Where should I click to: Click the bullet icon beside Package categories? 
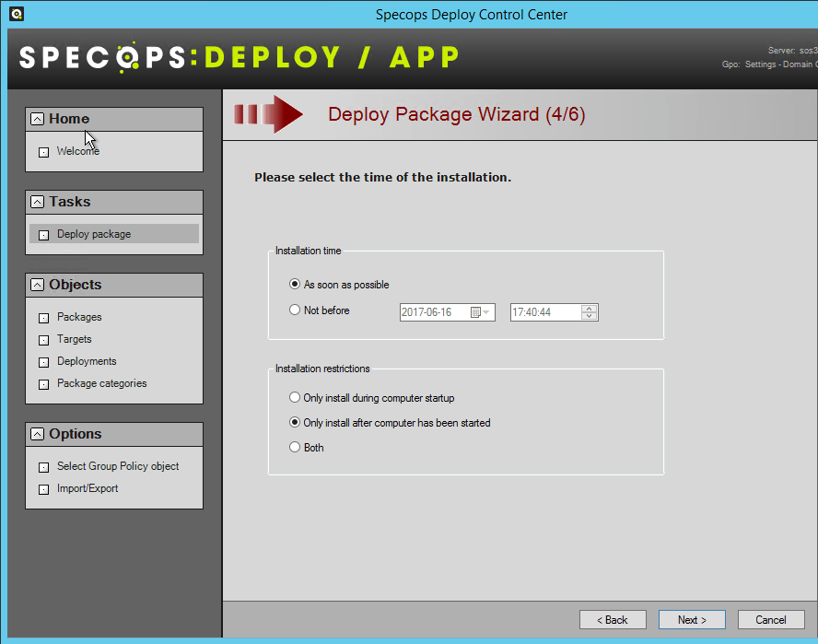tap(44, 384)
